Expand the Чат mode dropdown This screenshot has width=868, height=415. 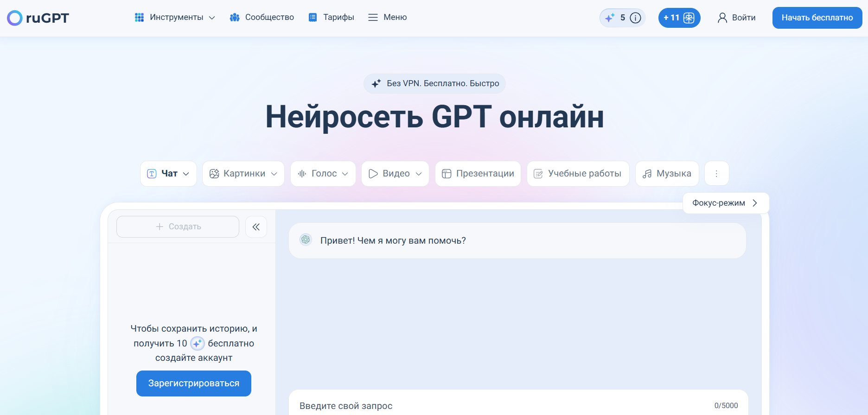(x=186, y=174)
